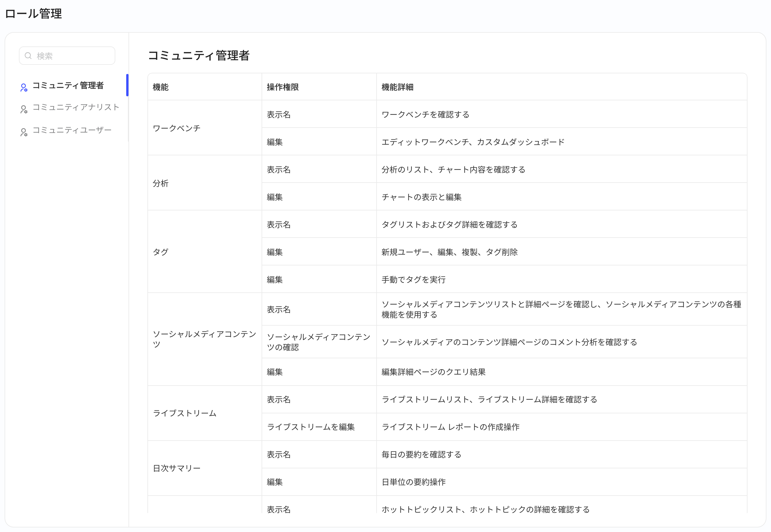Viewport: 771px width, 532px height.
Task: Click 編集 beside チャートの表示と編集
Action: 275,197
